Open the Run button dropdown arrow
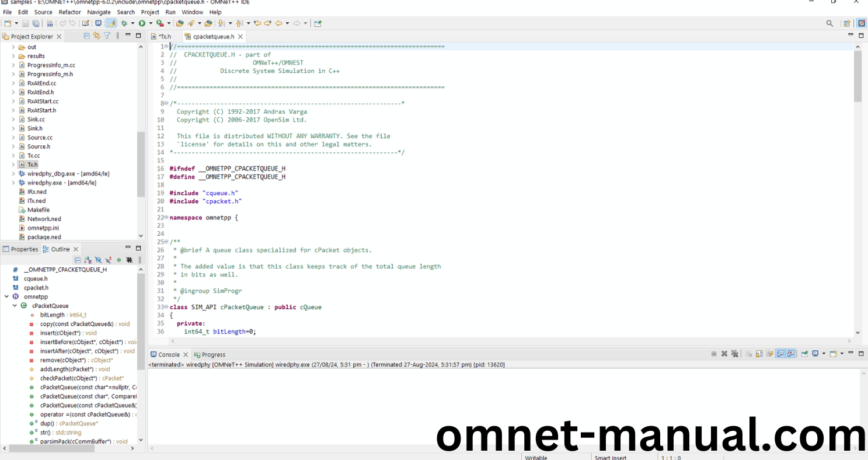 [150, 23]
